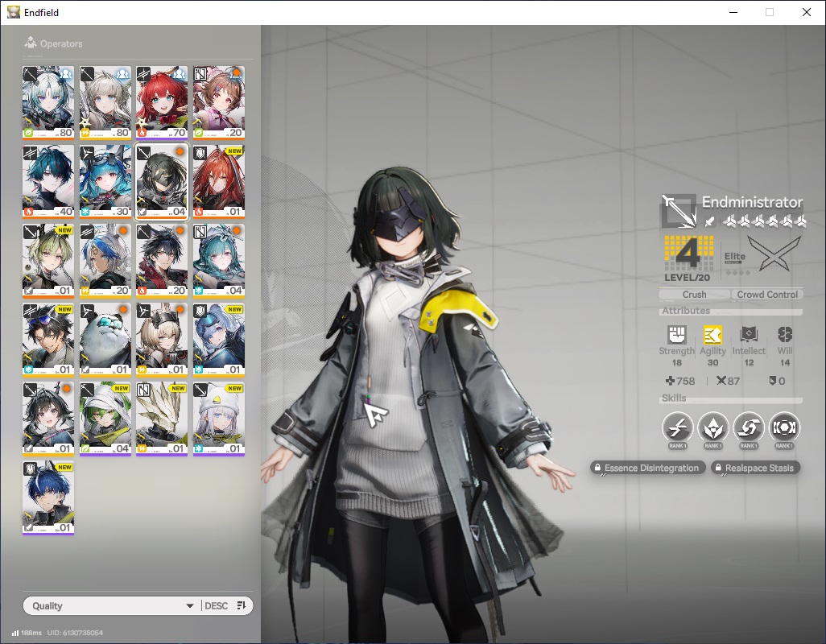The width and height of the screenshot is (826, 644).
Task: Click the Elite X-shaped promotion emblem
Action: pyautogui.click(x=774, y=252)
